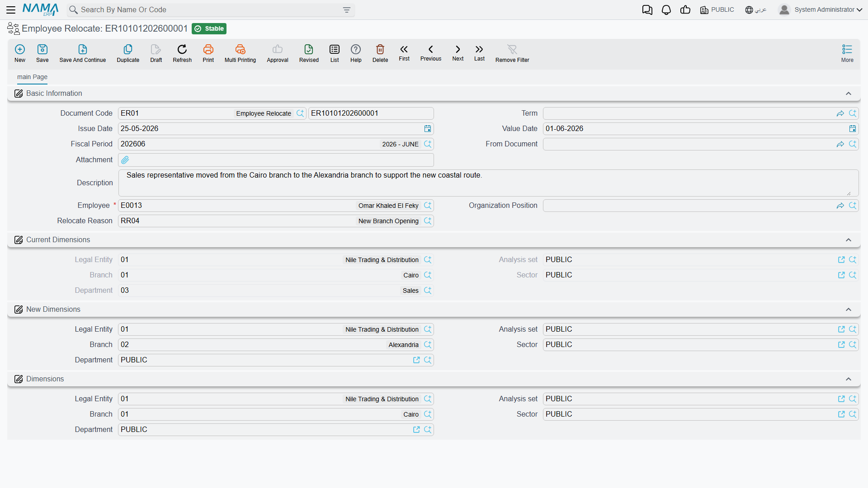Open the Value Date calendar picker
The image size is (868, 488).
pos(853,129)
